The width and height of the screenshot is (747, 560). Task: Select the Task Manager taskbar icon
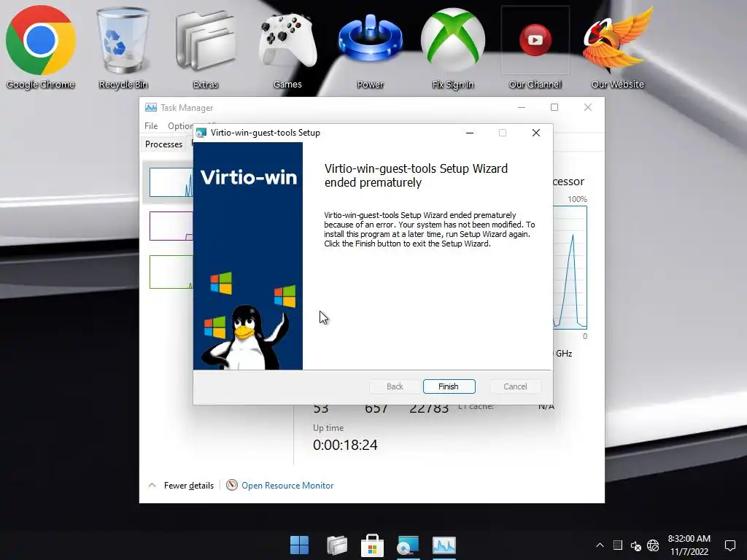pos(444,545)
